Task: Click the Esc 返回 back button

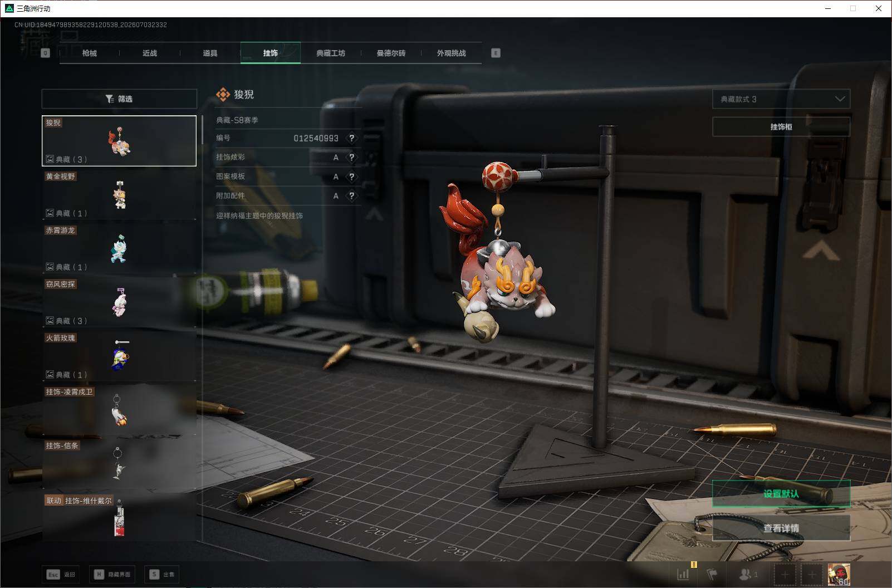Action: (61, 574)
